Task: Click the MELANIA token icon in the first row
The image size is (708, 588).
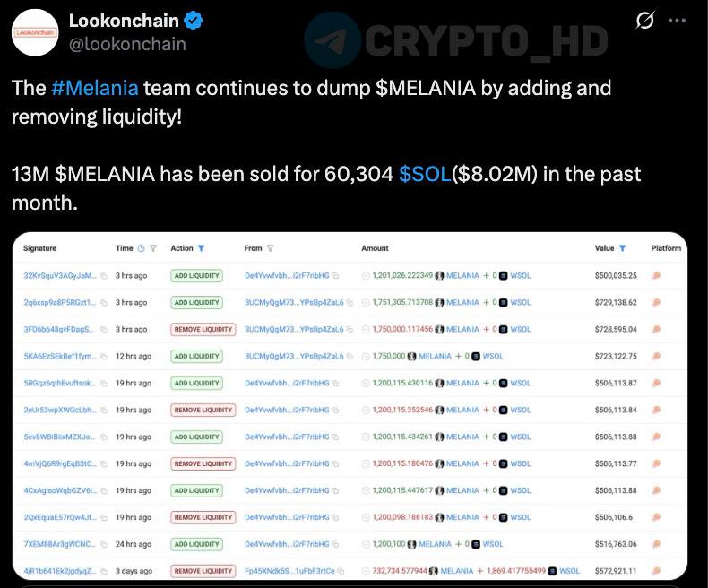Action: click(439, 276)
